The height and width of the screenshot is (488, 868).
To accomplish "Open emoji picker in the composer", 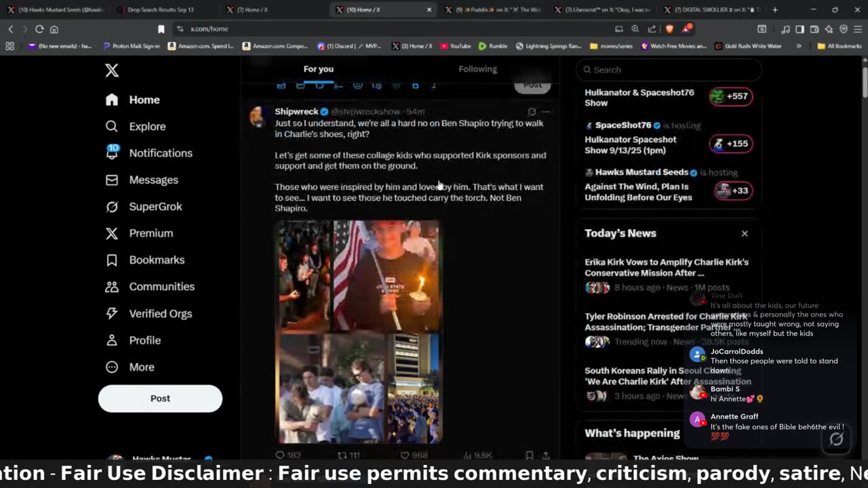I will [358, 85].
